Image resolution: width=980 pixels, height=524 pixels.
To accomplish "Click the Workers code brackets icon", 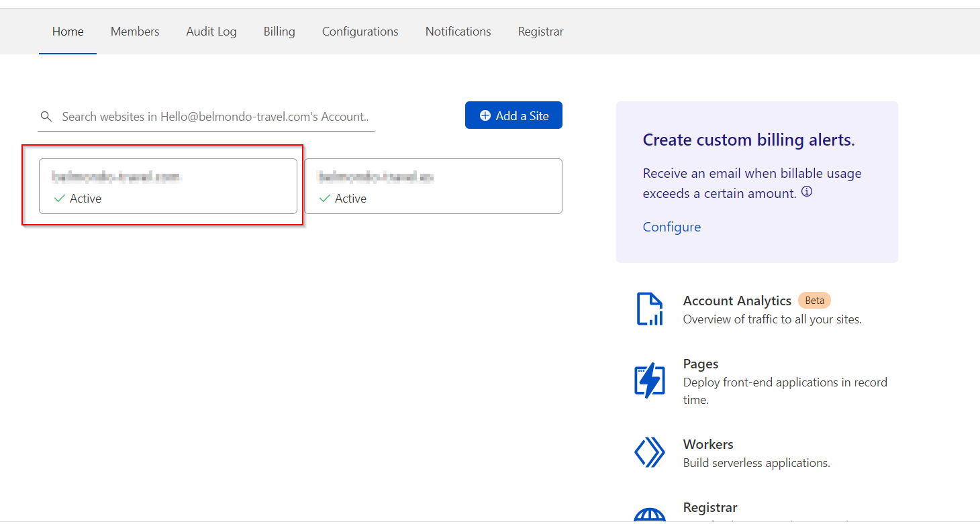I will coord(649,452).
